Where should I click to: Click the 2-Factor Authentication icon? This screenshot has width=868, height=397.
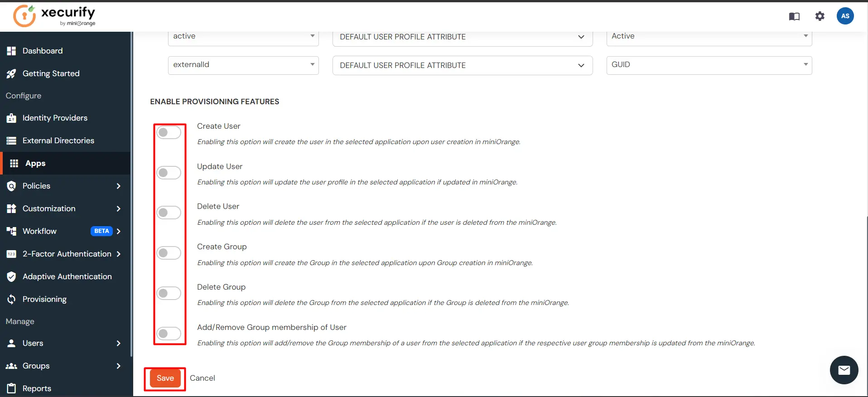(x=11, y=254)
